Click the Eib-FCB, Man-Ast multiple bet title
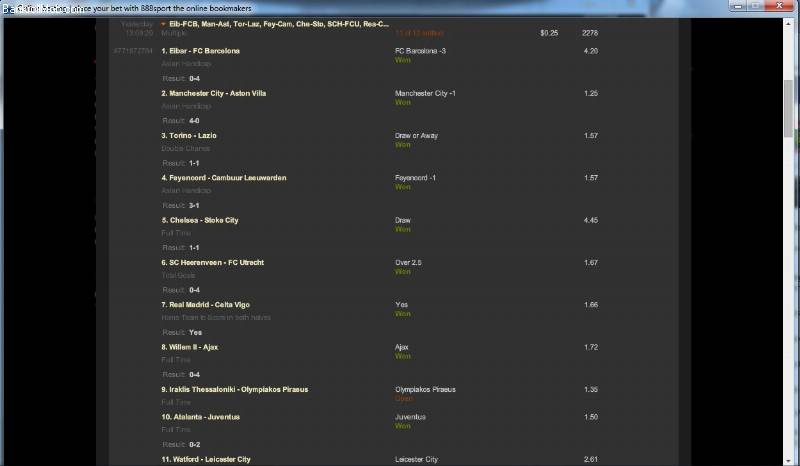The width and height of the screenshot is (800, 466). coord(279,24)
